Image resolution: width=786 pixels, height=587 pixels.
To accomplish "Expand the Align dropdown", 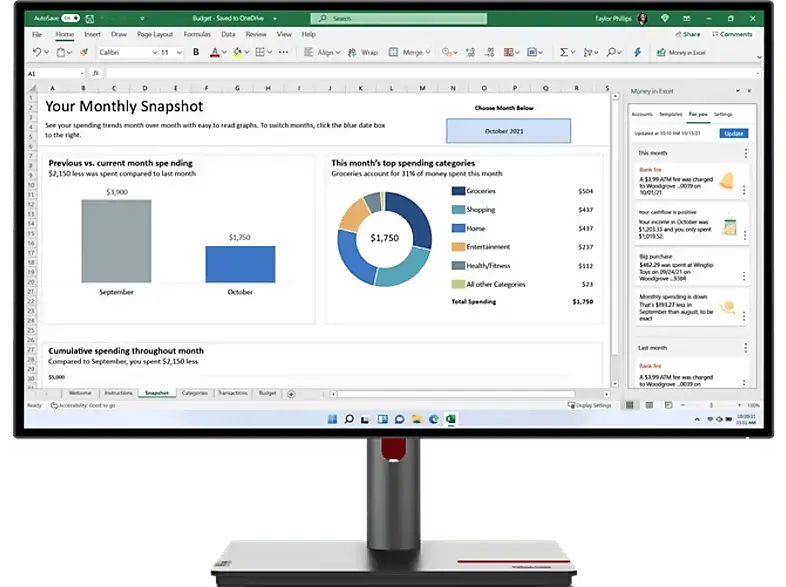I will point(338,52).
